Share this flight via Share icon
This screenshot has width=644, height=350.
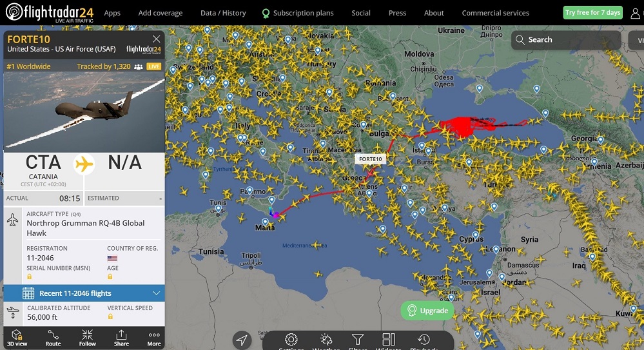tap(121, 338)
